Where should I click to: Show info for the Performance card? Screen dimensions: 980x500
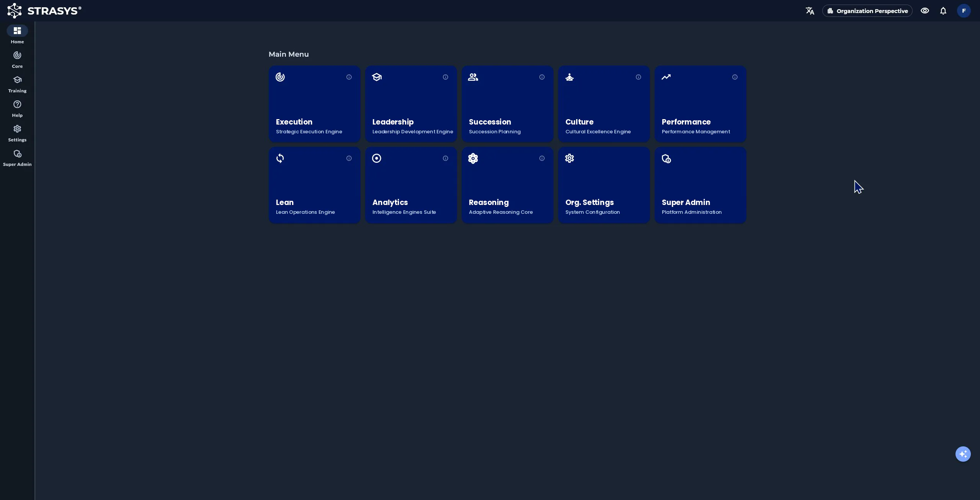click(x=735, y=77)
